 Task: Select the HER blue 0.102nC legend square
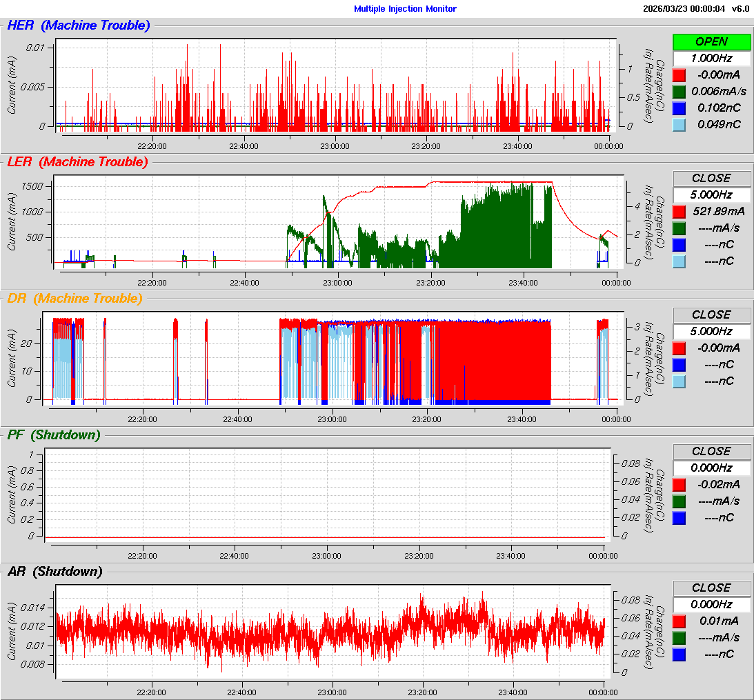tap(679, 108)
